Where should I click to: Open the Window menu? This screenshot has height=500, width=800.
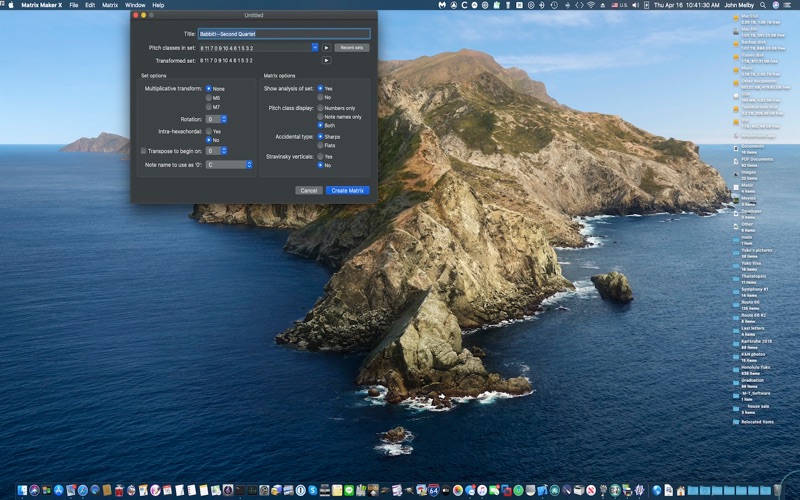(135, 5)
